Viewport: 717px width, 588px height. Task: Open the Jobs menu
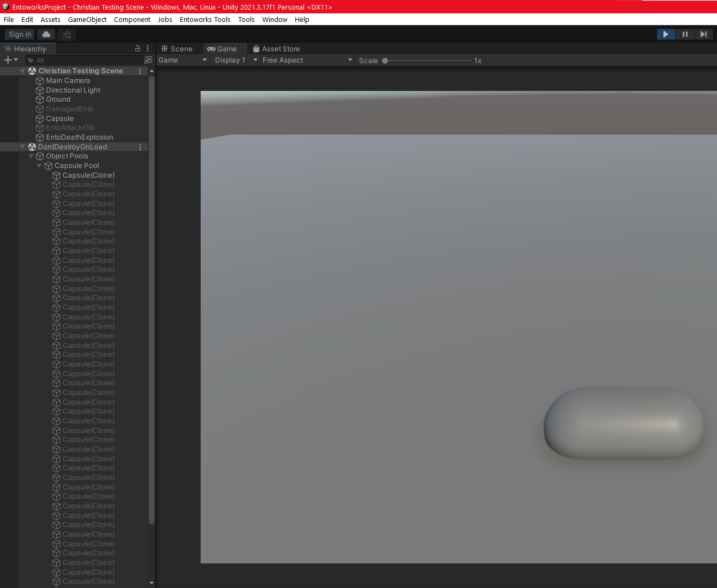coord(165,19)
